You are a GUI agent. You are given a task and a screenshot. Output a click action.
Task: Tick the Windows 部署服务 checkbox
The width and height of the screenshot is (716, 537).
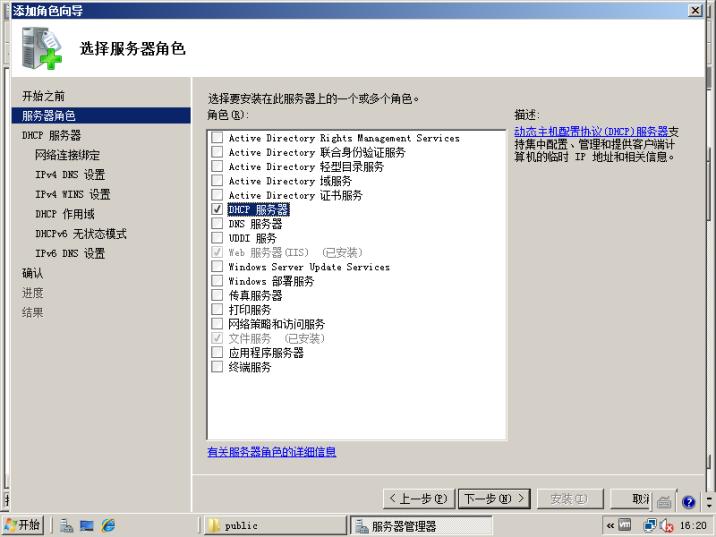click(217, 281)
